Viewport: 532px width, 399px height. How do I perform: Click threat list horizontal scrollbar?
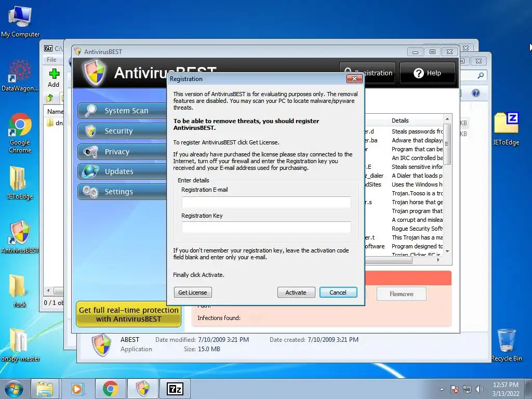(389, 260)
